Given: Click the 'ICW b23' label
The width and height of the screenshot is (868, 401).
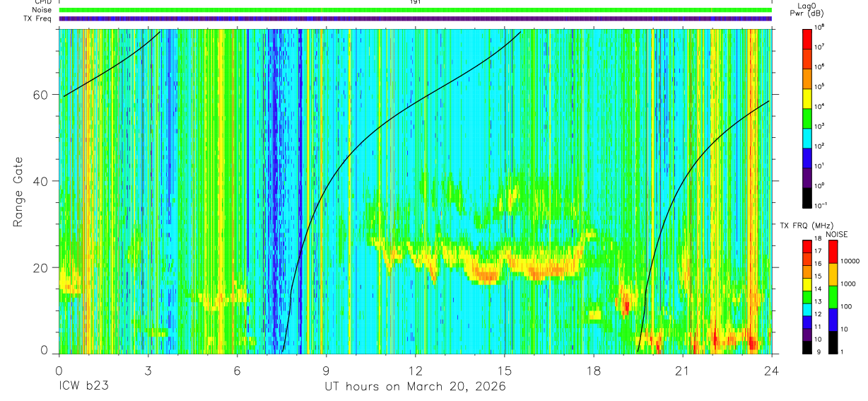Looking at the screenshot, I should click(x=84, y=386).
